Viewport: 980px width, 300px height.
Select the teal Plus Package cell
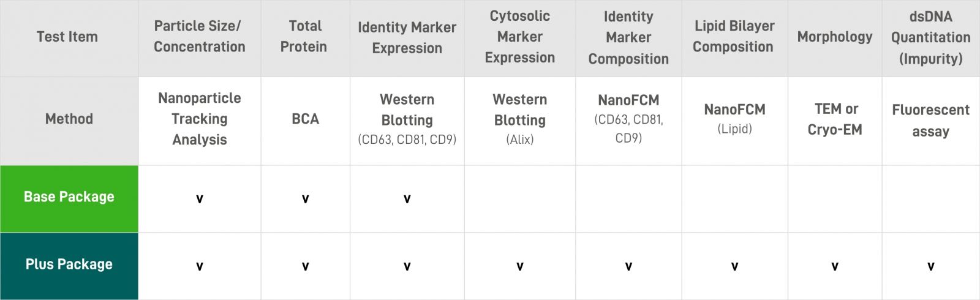click(x=69, y=266)
